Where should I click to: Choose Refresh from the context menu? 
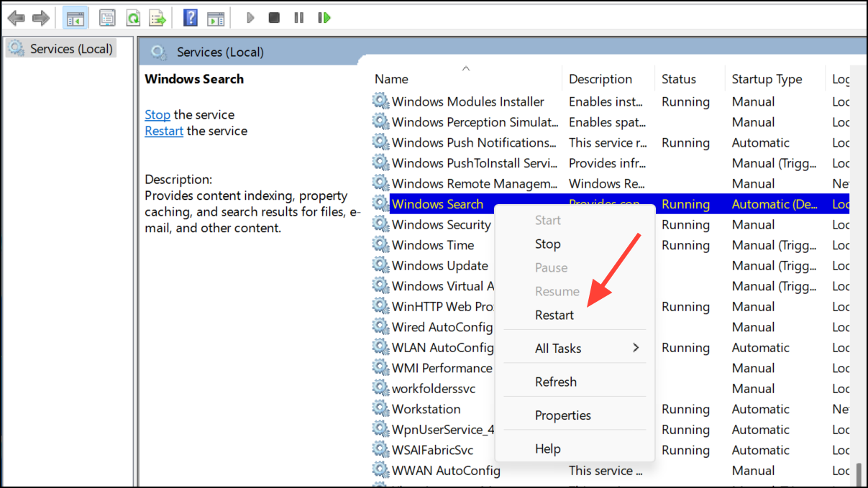point(556,382)
